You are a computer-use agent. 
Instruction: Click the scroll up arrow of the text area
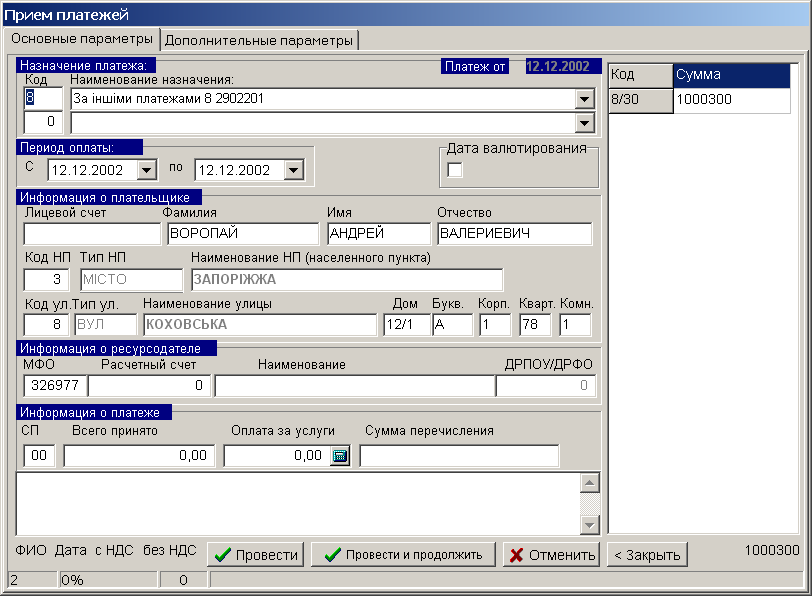click(x=589, y=483)
